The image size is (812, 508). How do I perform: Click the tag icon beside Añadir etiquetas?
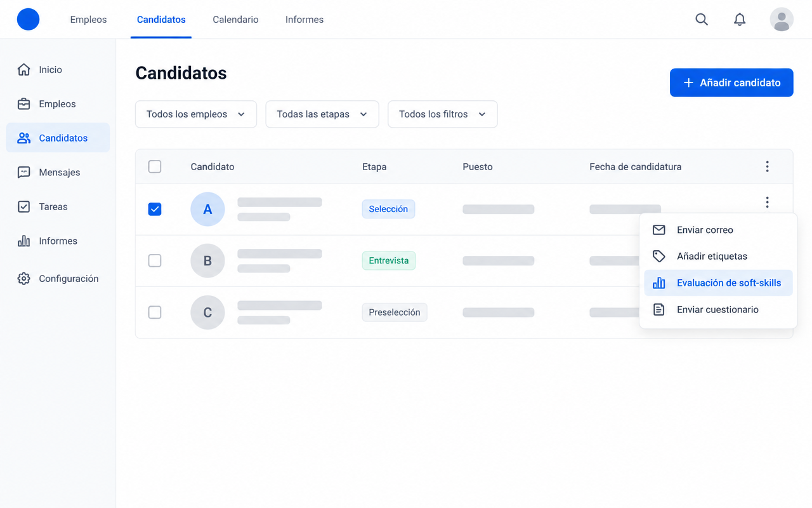659,257
